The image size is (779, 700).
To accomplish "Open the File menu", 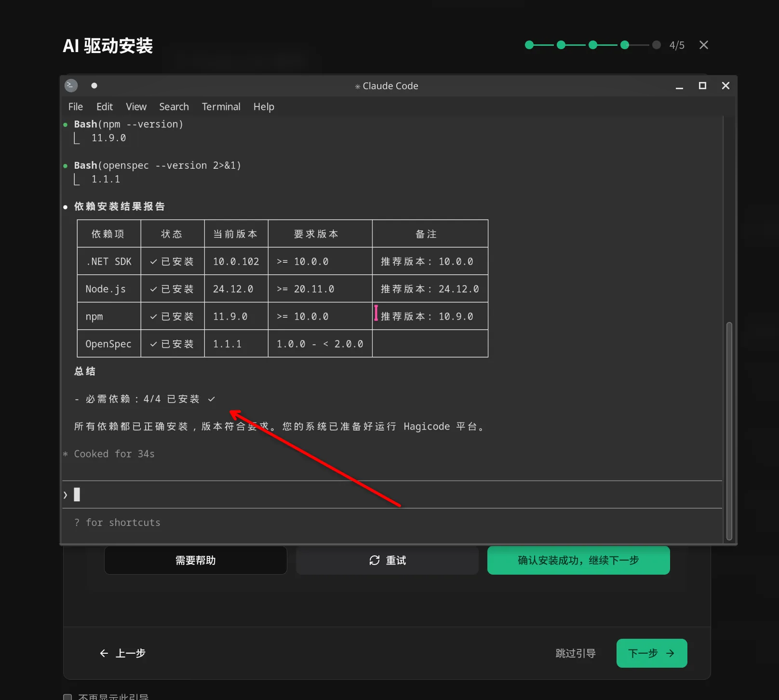I will coord(75,107).
